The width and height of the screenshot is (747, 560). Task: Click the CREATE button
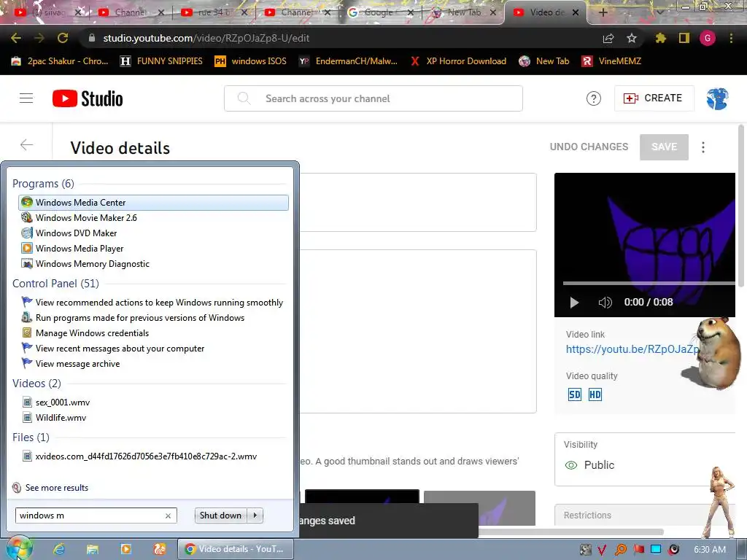[x=654, y=98]
